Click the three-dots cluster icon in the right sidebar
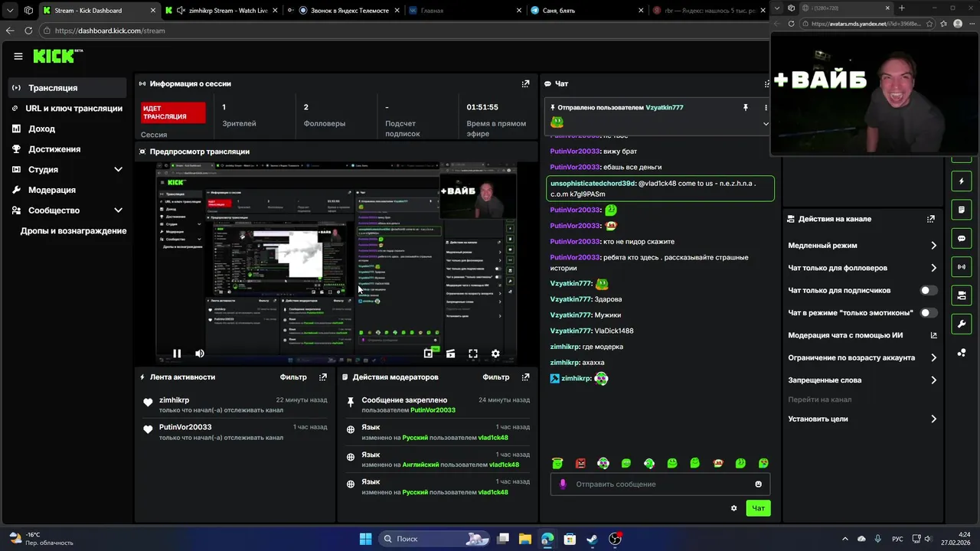 [962, 353]
